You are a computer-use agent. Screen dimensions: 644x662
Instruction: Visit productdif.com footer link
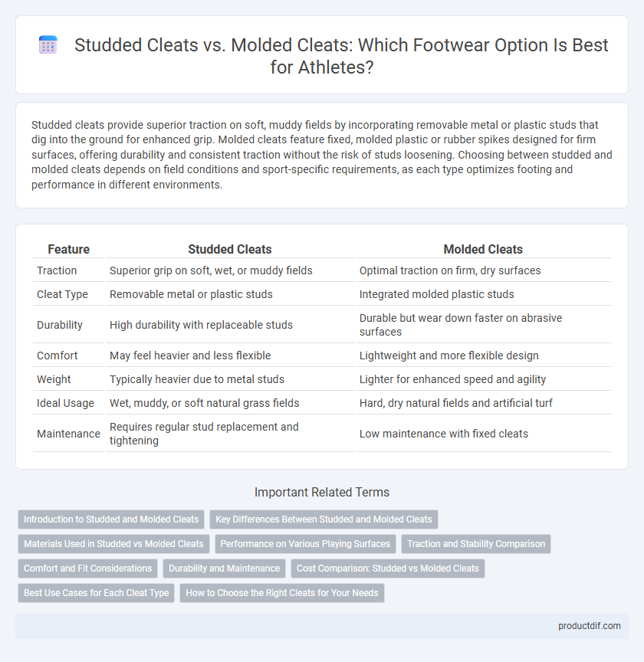pos(589,626)
